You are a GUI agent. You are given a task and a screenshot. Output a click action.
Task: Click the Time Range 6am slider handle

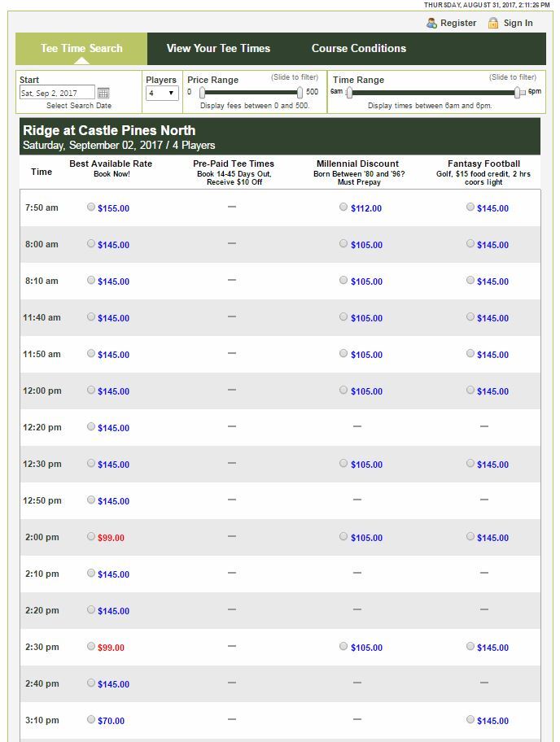pos(349,93)
